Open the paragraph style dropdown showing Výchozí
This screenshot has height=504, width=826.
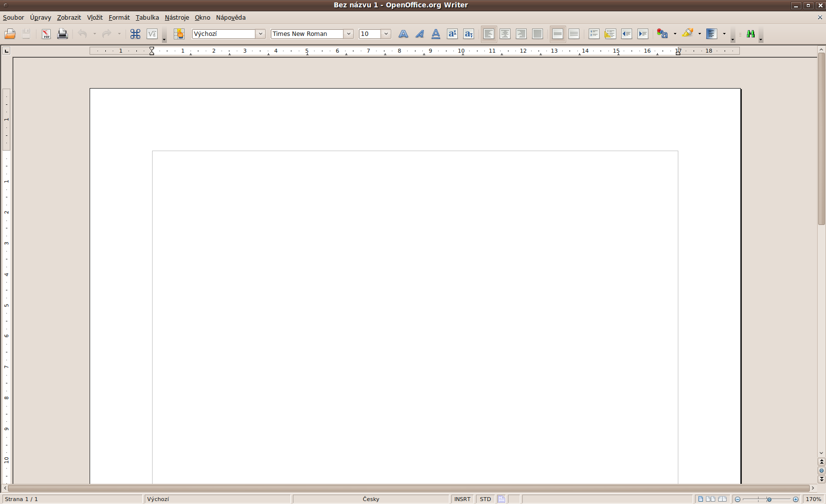tap(261, 34)
